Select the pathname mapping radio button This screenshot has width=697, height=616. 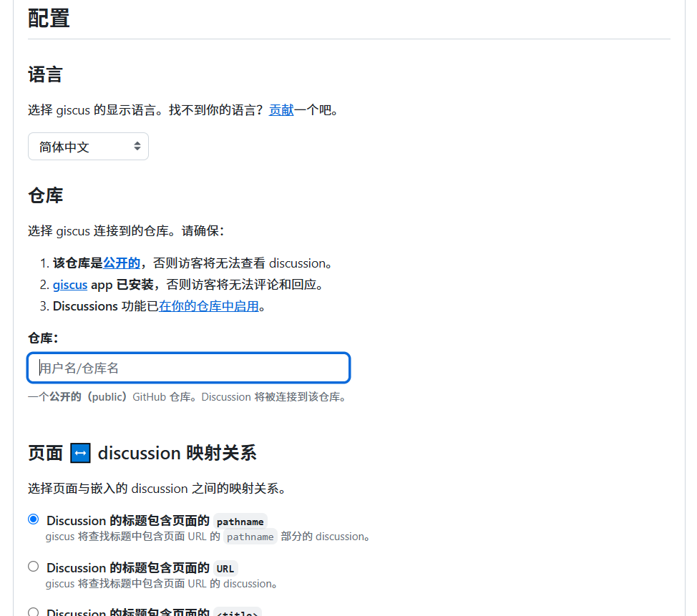click(x=33, y=519)
